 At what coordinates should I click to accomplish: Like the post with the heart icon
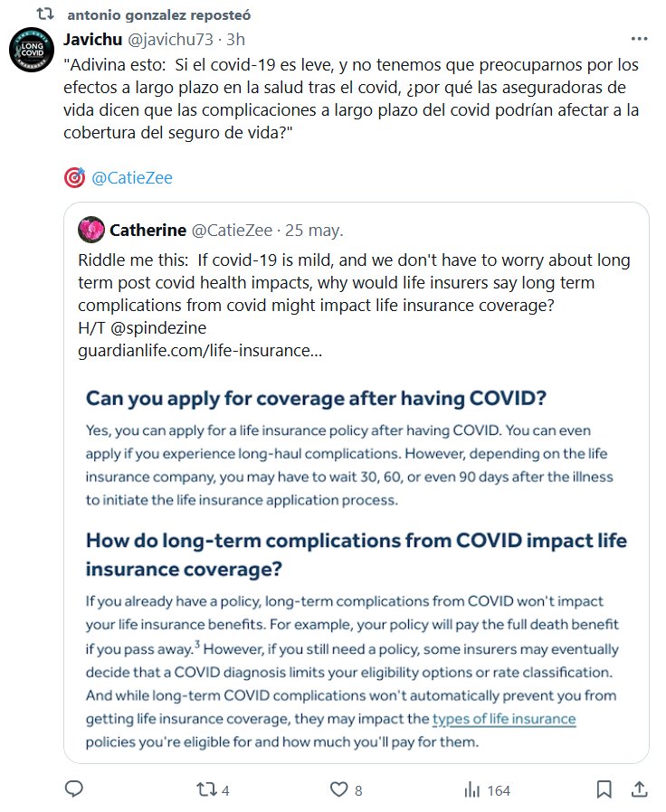point(338,789)
